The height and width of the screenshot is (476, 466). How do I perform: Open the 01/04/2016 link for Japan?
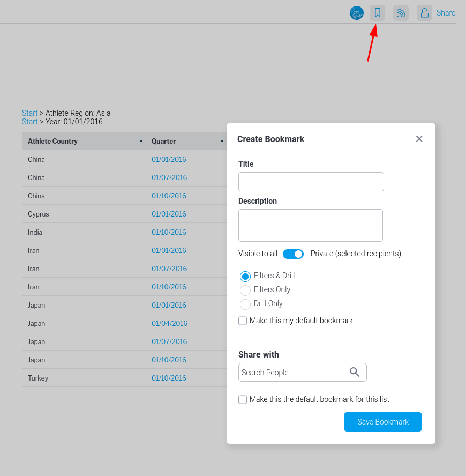169,323
